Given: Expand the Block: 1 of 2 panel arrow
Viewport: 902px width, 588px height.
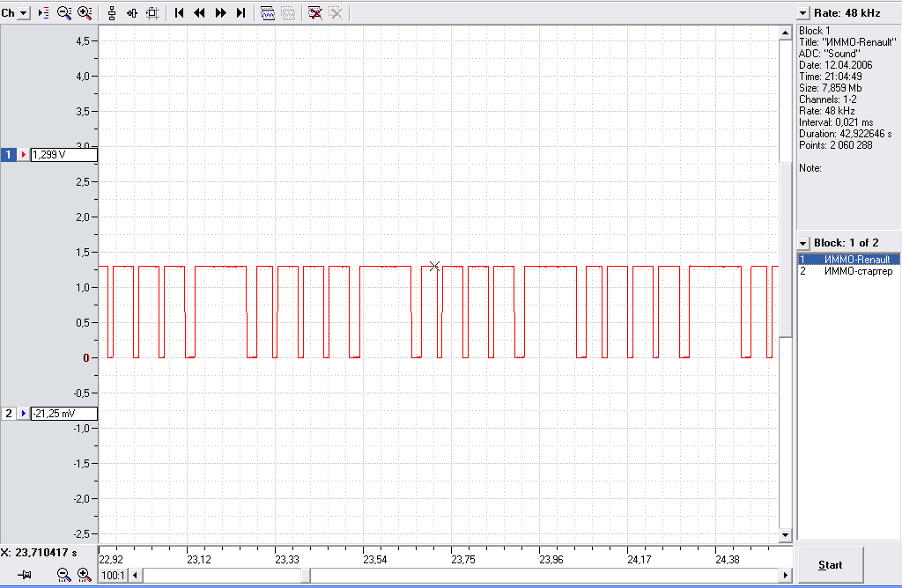Looking at the screenshot, I should 803,243.
